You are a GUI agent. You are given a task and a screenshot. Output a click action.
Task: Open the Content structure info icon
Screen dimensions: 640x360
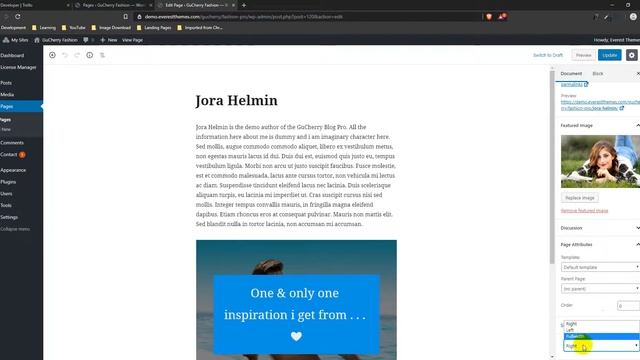pyautogui.click(x=89, y=55)
